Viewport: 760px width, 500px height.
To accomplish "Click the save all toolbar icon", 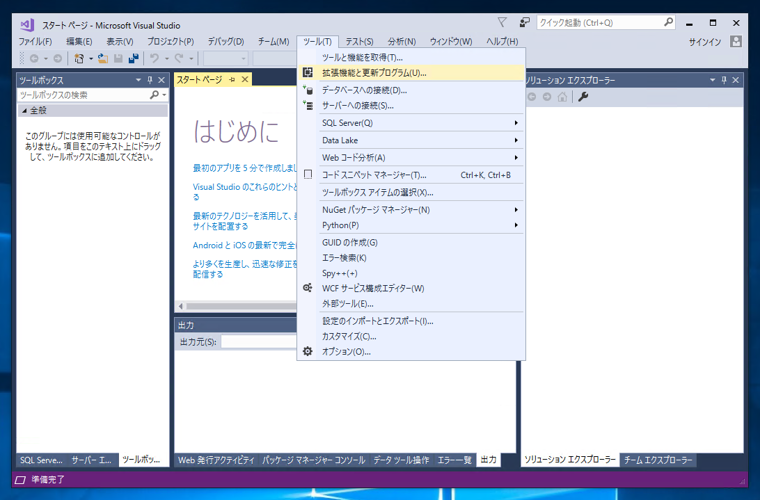I will point(133,59).
